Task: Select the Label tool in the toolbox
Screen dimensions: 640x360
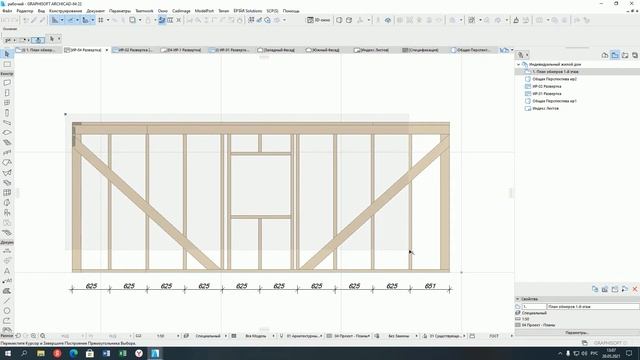Action: (7, 281)
